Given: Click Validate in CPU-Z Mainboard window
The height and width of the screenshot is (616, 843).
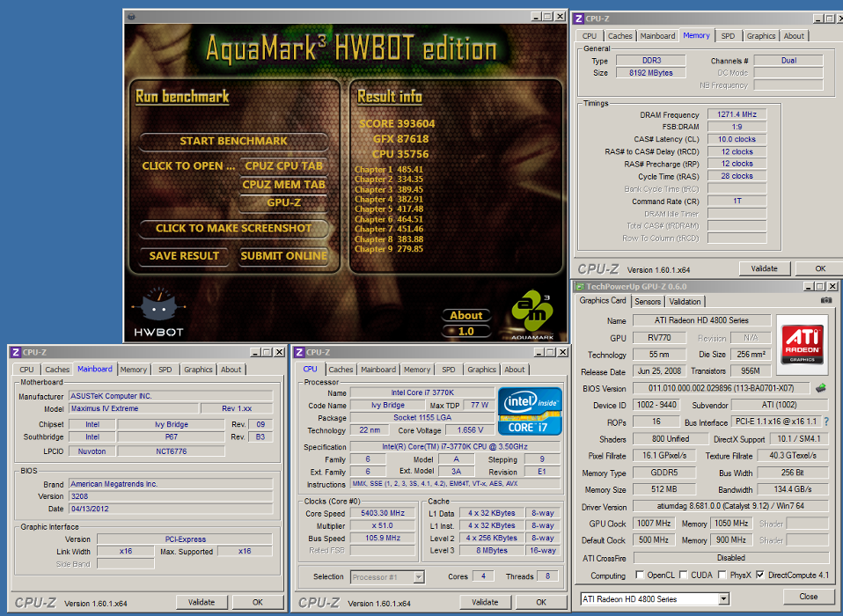Looking at the screenshot, I should tap(202, 602).
